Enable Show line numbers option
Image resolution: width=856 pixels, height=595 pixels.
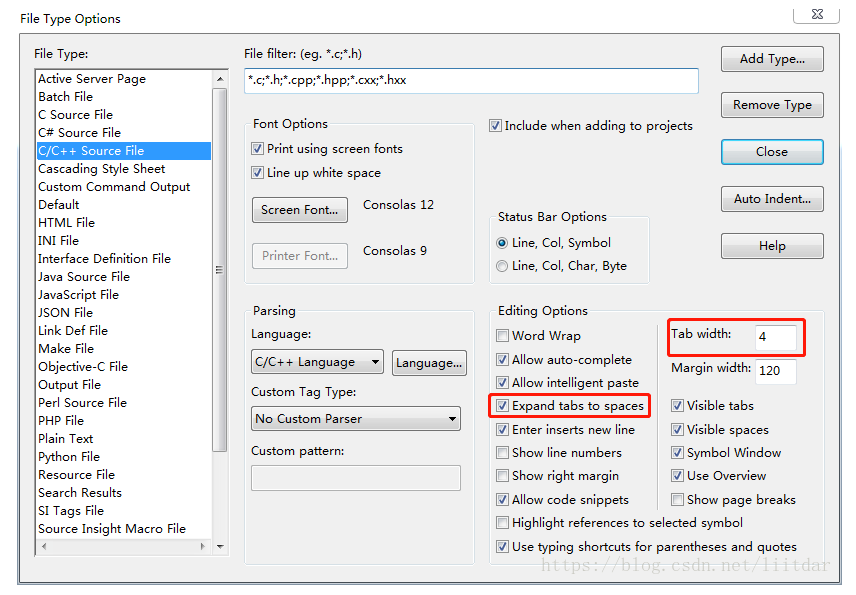coord(503,453)
